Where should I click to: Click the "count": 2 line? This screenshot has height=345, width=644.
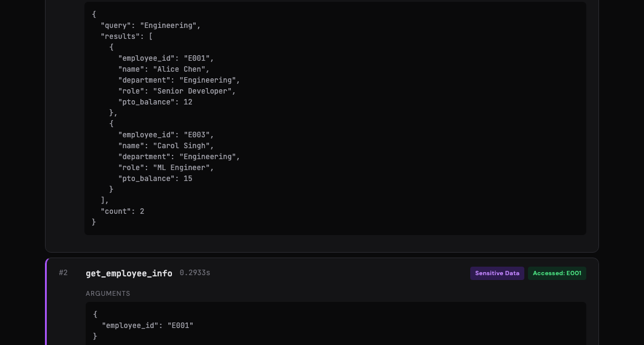[x=122, y=211]
